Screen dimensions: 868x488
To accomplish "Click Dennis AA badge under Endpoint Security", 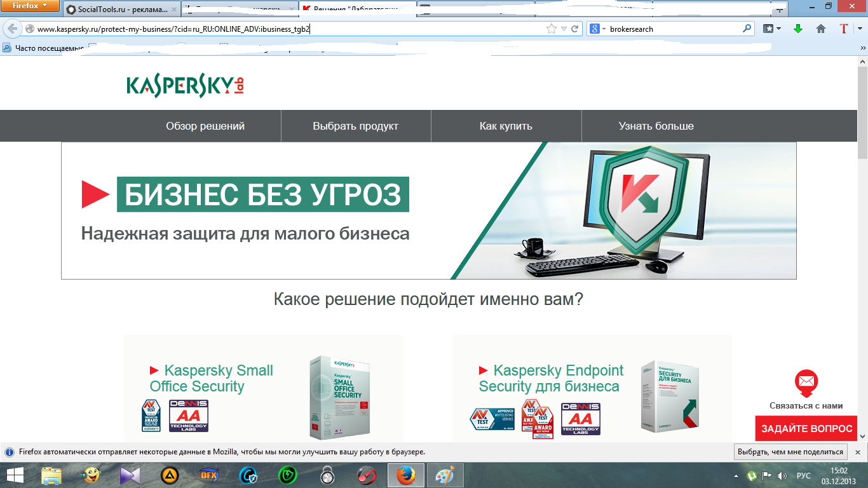I will pos(581,419).
